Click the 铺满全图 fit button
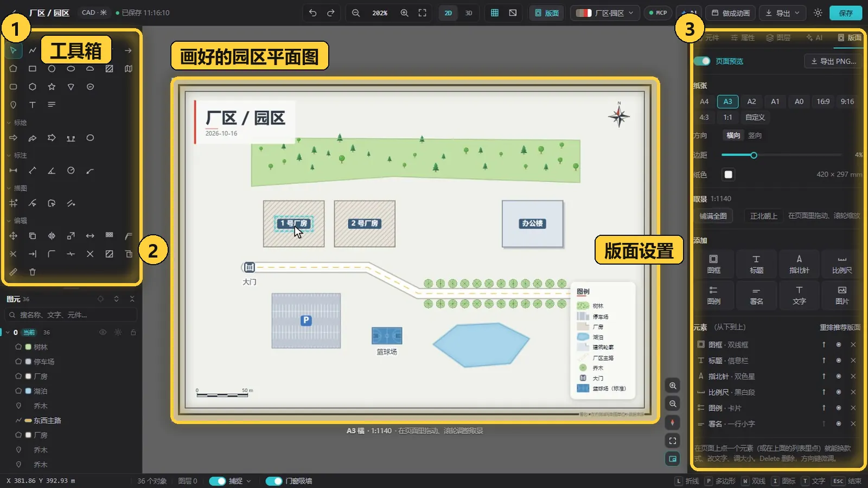868x488 pixels. 713,216
